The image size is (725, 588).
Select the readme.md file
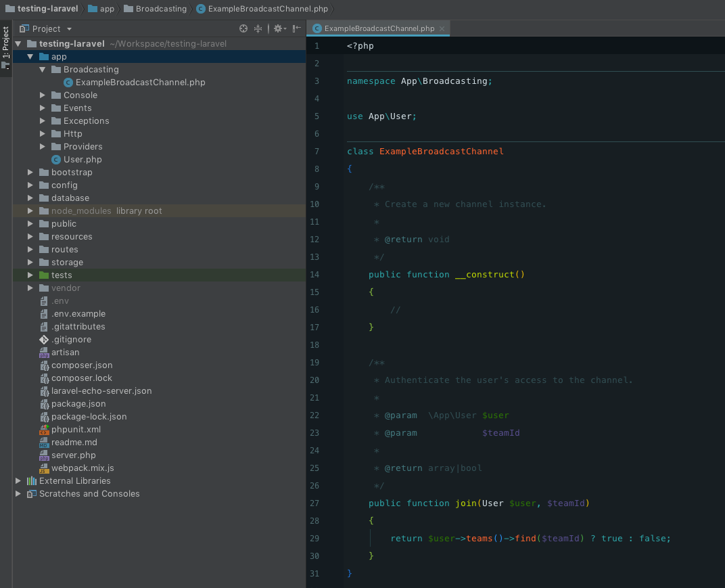click(74, 442)
